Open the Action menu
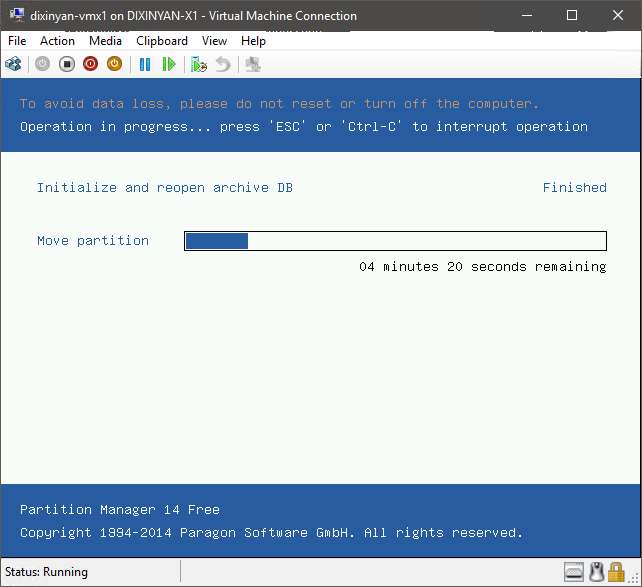The height and width of the screenshot is (587, 642). click(57, 41)
